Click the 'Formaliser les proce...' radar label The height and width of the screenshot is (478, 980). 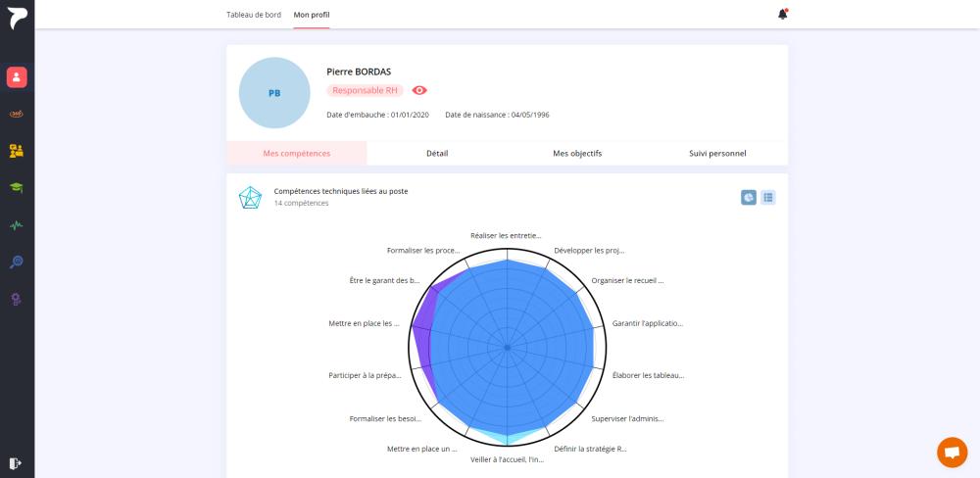[423, 251]
